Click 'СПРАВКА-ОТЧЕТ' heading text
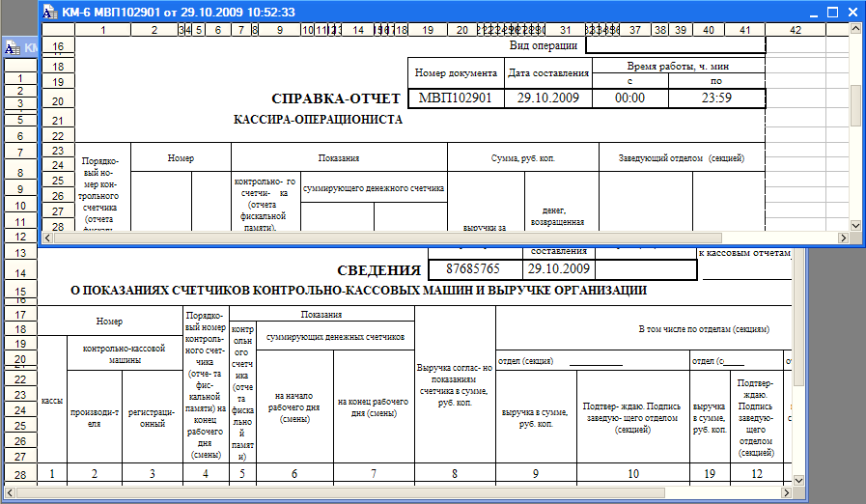This screenshot has width=866, height=504. (x=336, y=98)
